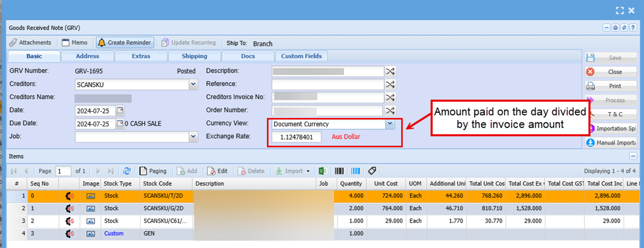Viewport: 644px width, 248px height.
Task: Open the Shipping tab
Action: (194, 56)
